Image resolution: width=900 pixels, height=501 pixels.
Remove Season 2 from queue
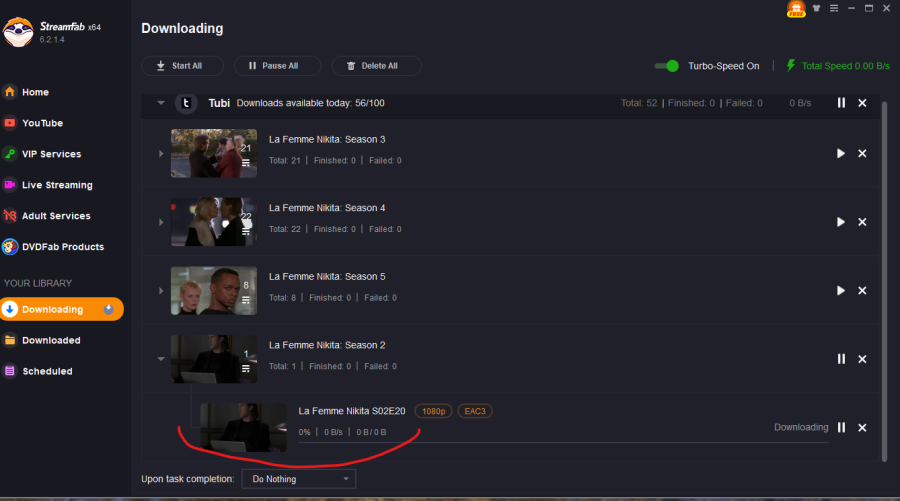[x=862, y=359]
